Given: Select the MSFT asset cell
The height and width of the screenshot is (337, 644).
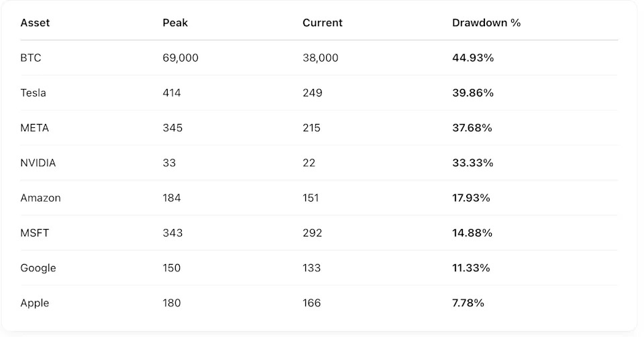Looking at the screenshot, I should tap(34, 233).
